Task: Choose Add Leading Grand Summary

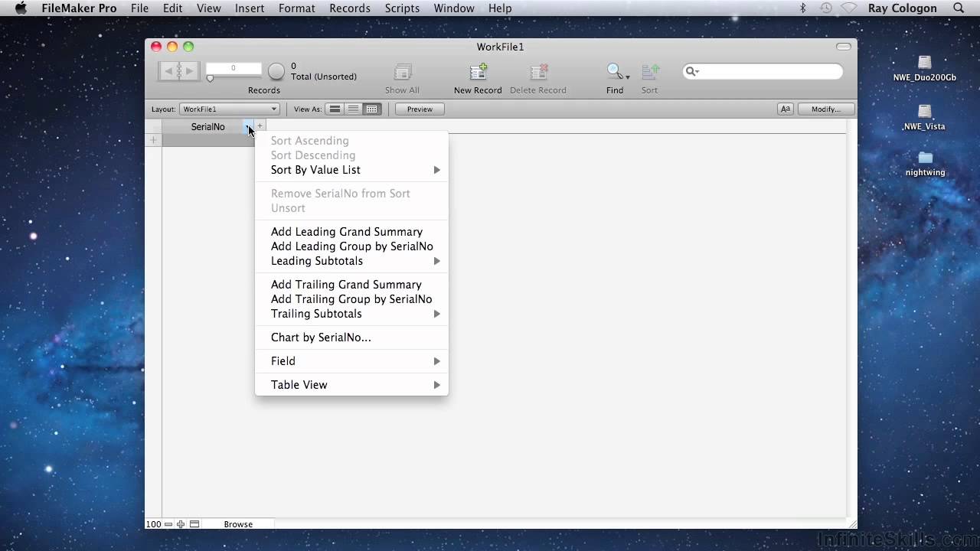Action: pos(351,232)
